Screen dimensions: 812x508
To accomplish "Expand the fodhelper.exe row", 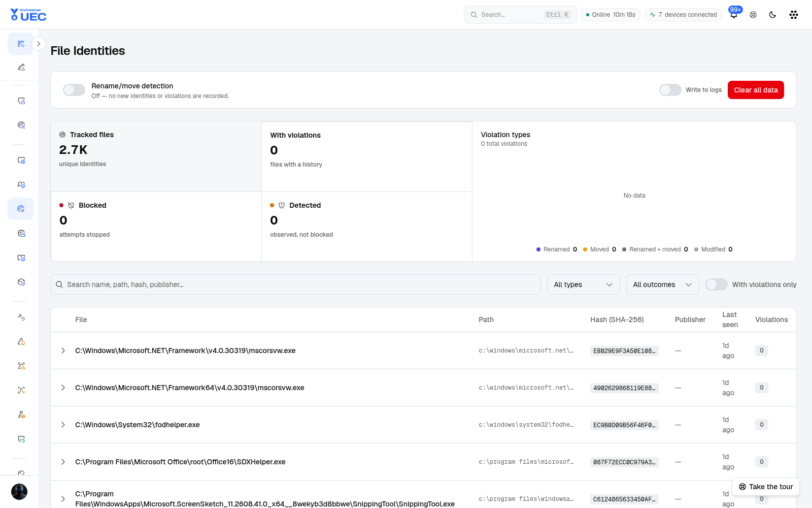I will click(x=63, y=425).
